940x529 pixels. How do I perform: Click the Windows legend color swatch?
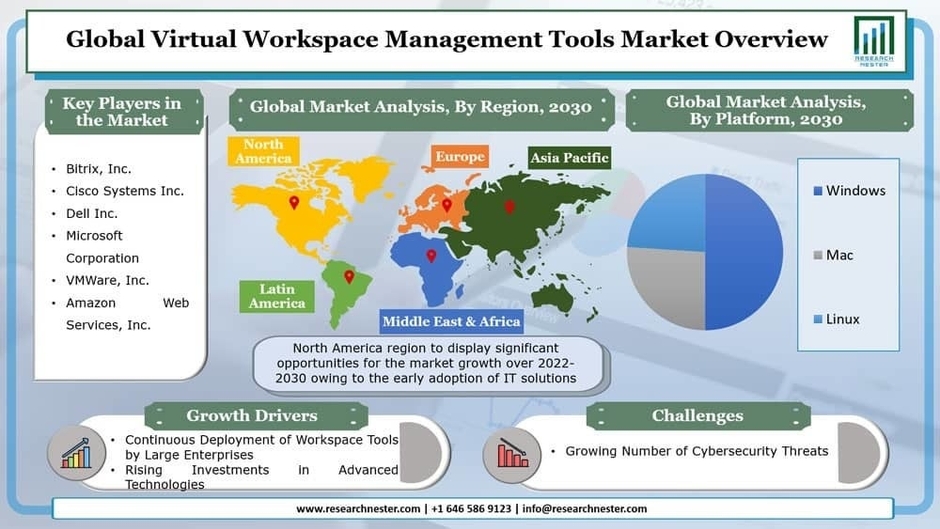818,191
